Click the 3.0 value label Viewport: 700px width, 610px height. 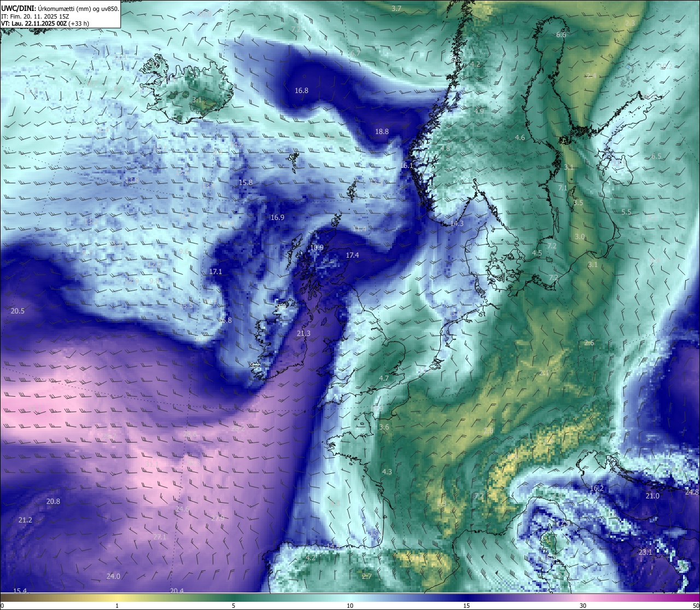click(x=580, y=236)
